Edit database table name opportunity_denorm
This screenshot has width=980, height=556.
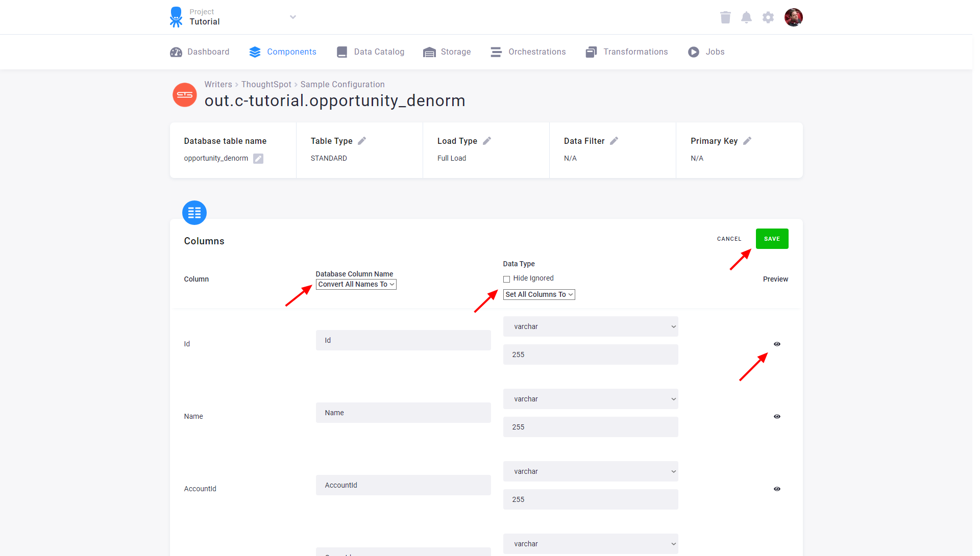258,159
